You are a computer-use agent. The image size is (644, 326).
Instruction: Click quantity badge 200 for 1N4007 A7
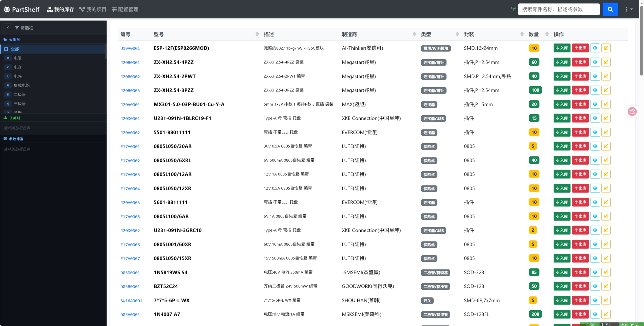(535, 314)
